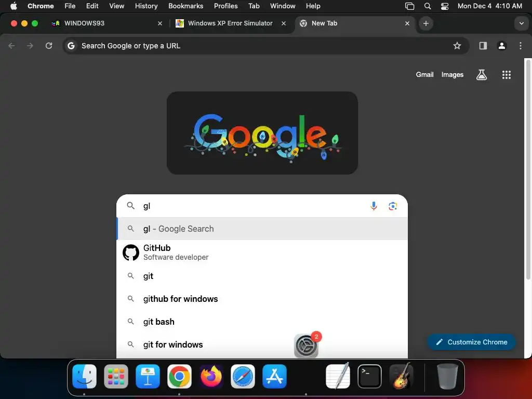Close the New Tab tab

[407, 23]
